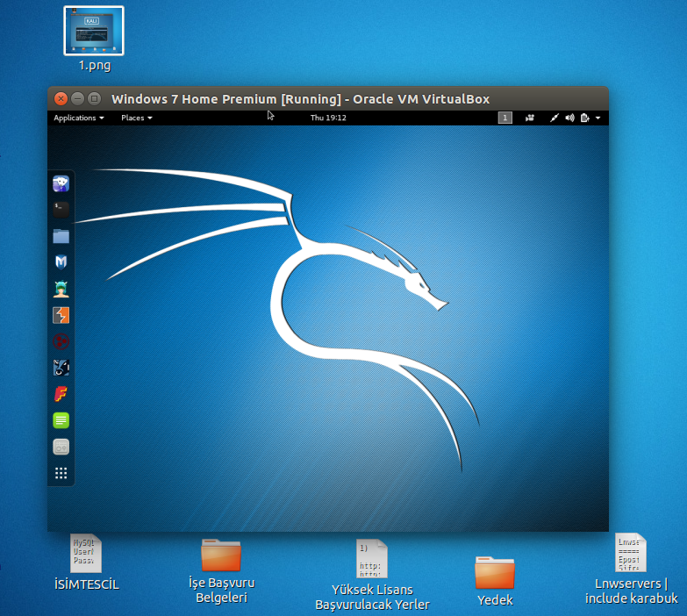Open the Files manager in the dock

(x=61, y=236)
